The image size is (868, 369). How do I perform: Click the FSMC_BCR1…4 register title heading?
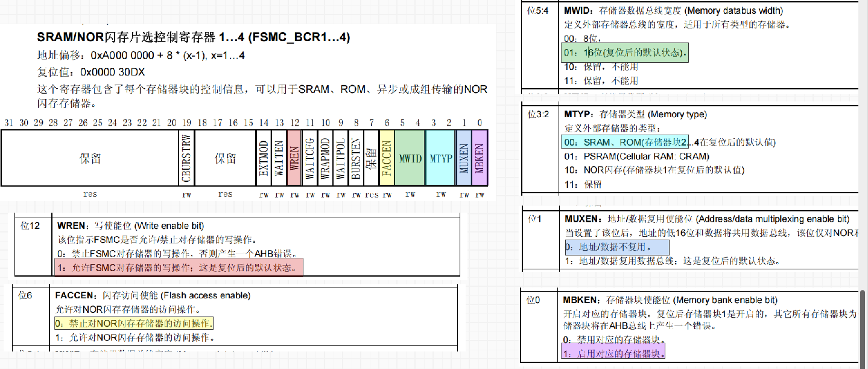[194, 38]
